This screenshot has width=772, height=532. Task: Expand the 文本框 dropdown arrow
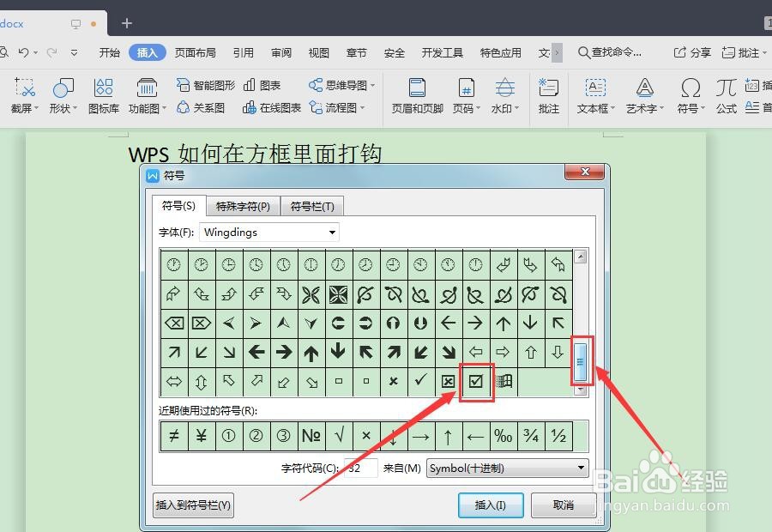point(612,108)
